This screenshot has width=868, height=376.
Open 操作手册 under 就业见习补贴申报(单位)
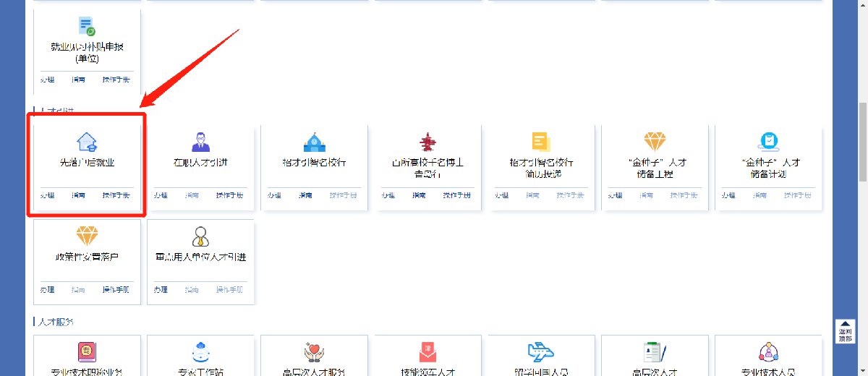pyautogui.click(x=116, y=79)
